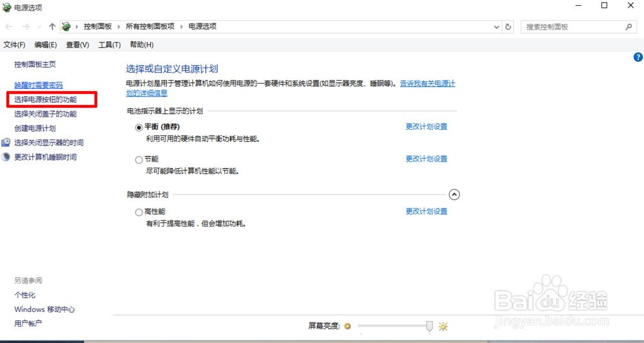This screenshot has width=644, height=343.
Task: Click 控制面板 in the breadcrumb path
Action: 98,26
